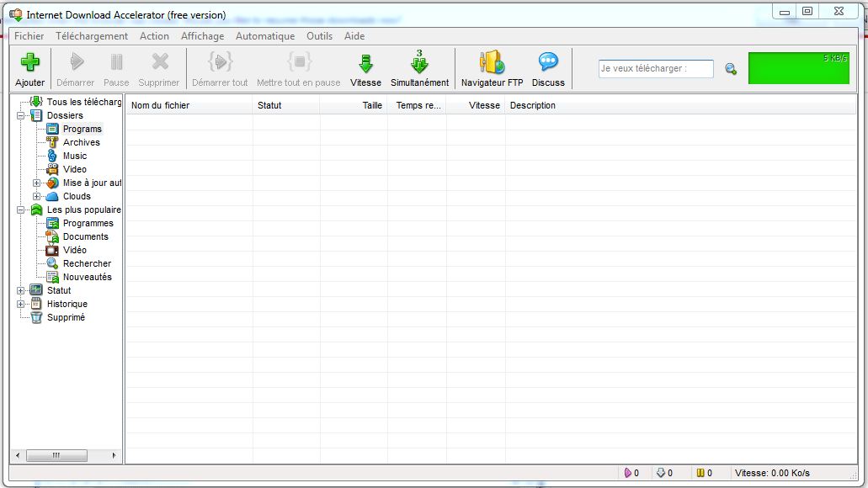
Task: Expand the Historique tree node
Action: point(20,304)
